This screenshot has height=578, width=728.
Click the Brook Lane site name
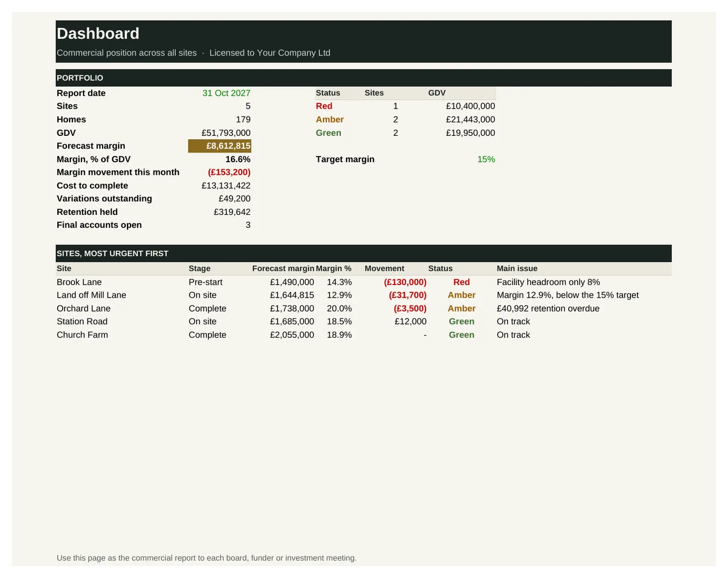tap(79, 282)
